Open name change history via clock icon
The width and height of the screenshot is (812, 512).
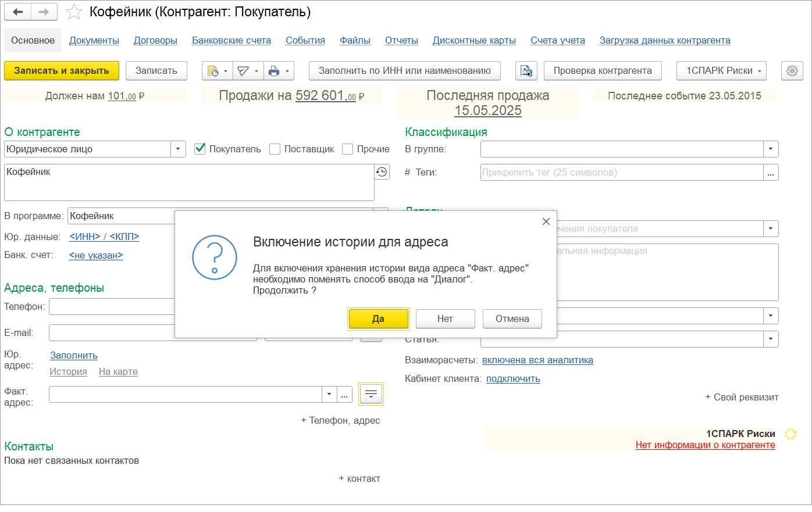382,171
